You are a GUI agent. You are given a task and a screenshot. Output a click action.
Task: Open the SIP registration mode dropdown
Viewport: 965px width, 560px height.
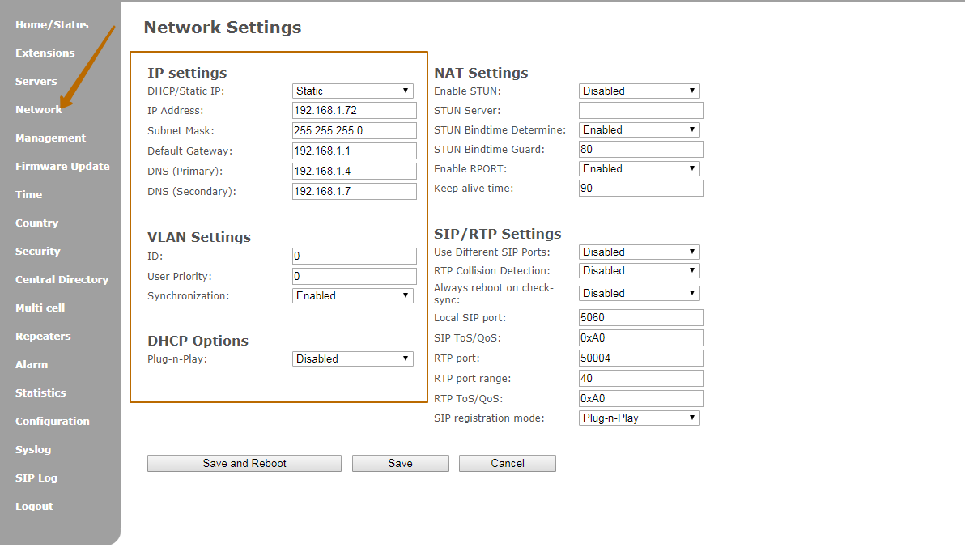640,418
